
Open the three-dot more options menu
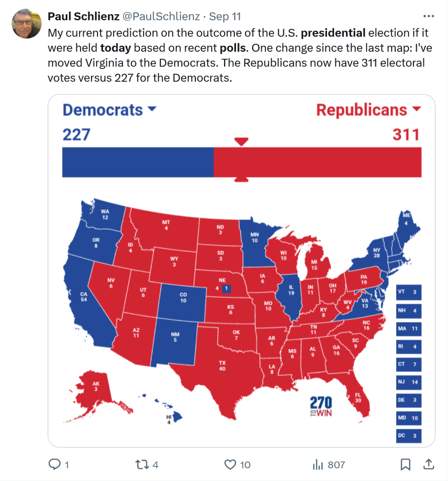428,16
